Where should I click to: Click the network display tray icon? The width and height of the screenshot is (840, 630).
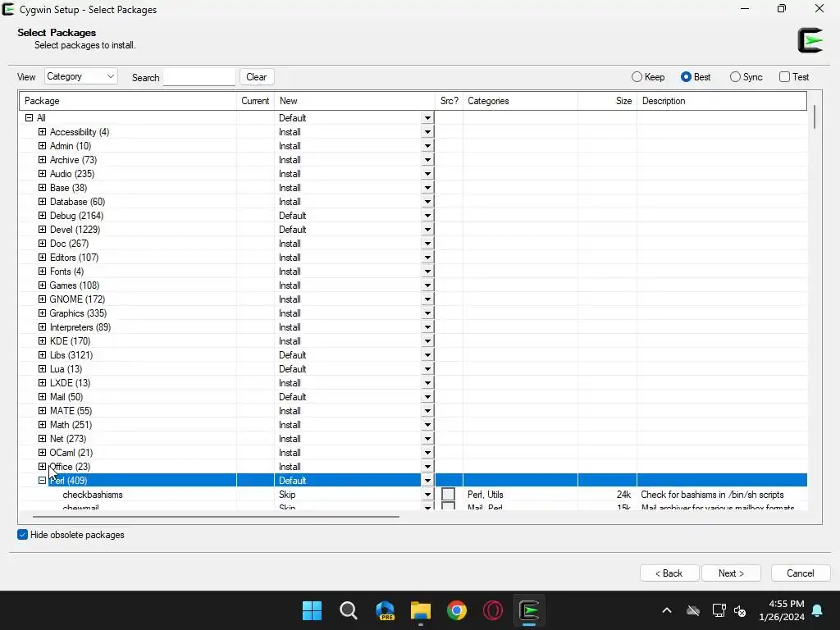(x=719, y=610)
